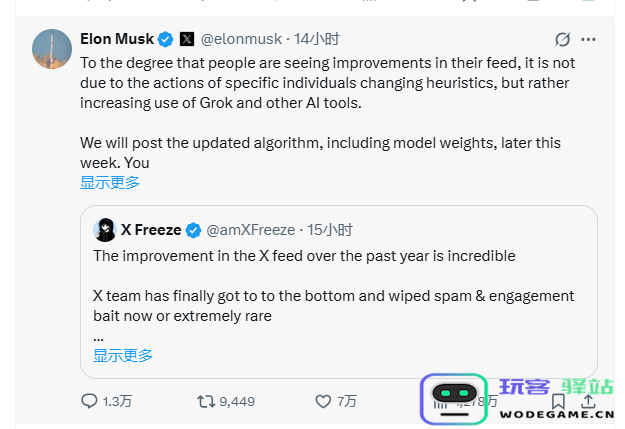Open X Freeze's profile name
625x429 pixels.
point(151,230)
